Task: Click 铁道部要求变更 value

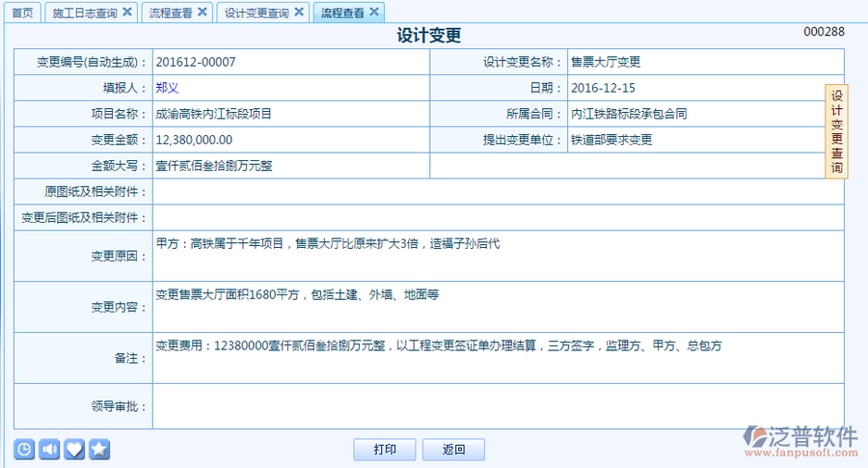Action: tap(611, 140)
